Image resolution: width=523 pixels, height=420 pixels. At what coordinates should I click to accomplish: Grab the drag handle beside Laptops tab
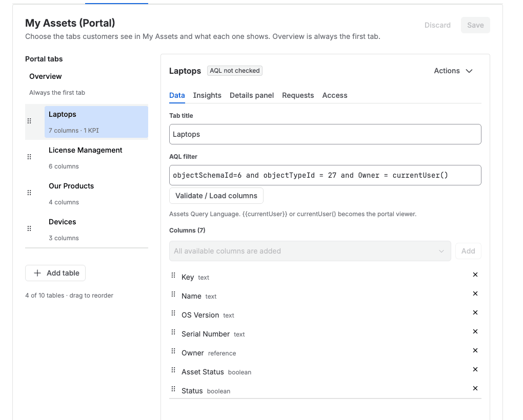[x=29, y=121]
